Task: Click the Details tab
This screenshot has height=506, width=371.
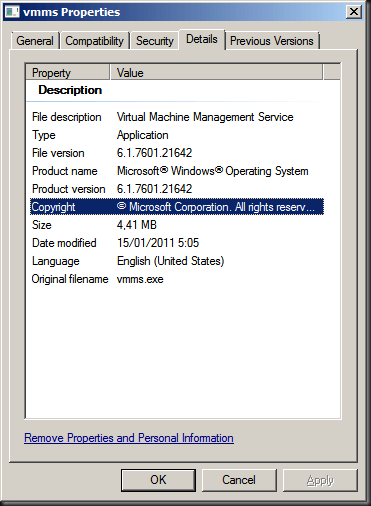Action: [x=202, y=39]
